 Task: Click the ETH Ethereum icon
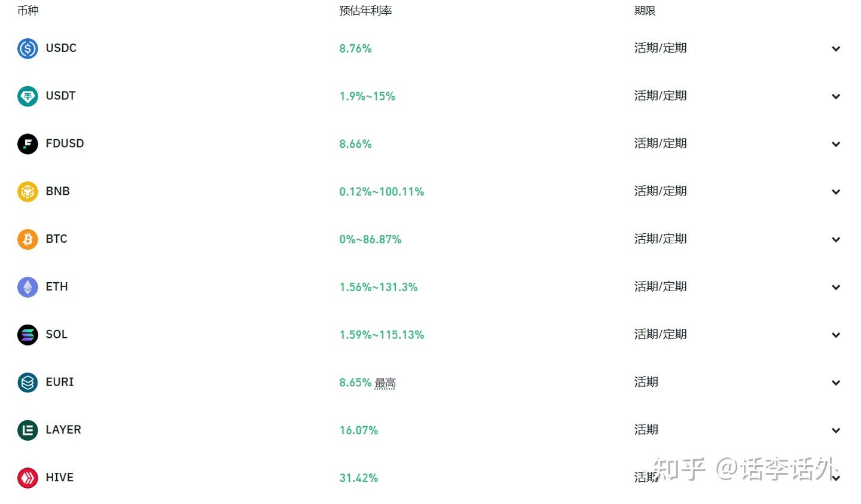click(28, 287)
